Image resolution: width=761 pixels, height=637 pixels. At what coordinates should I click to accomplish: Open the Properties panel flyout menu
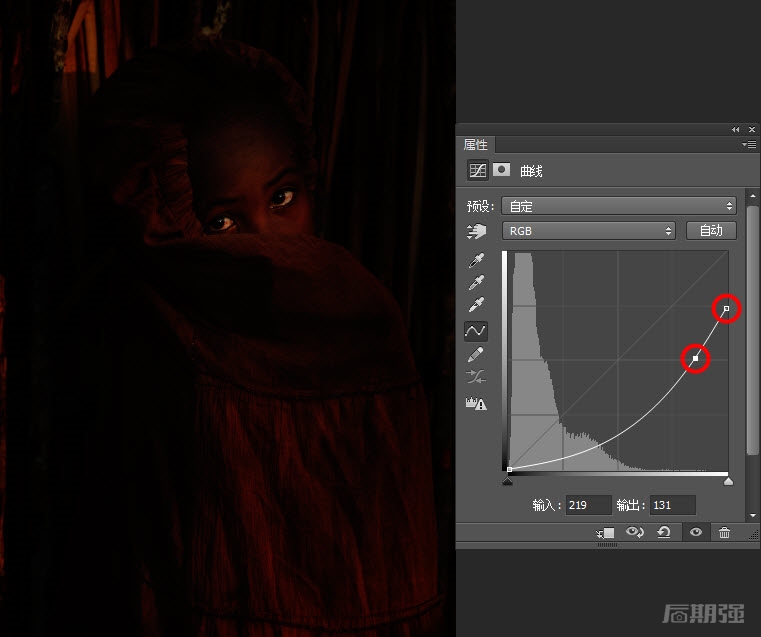pyautogui.click(x=749, y=144)
